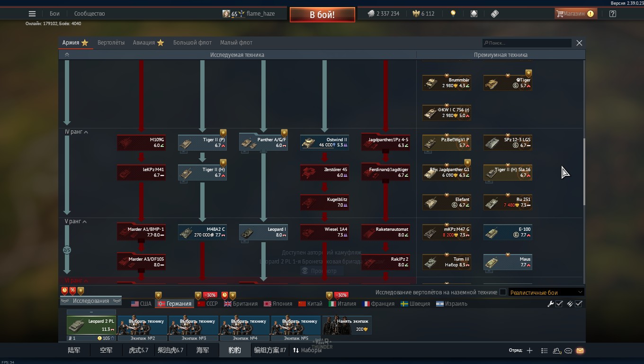Choose vehicle for Экипаж №2

(x=143, y=325)
